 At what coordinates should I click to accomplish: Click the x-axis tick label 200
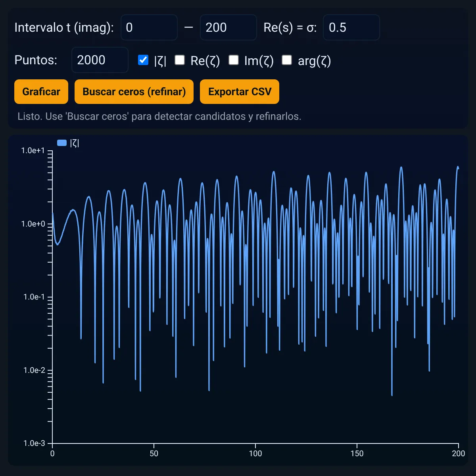coord(459,453)
